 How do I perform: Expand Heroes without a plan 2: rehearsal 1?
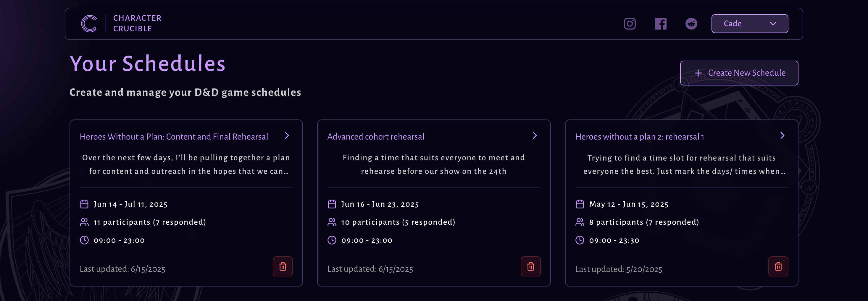click(x=782, y=136)
